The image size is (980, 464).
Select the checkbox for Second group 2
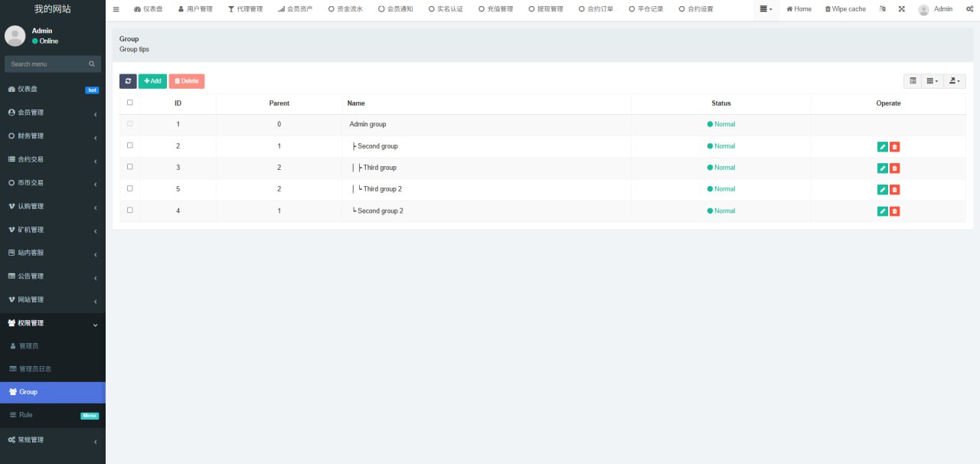tap(129, 210)
